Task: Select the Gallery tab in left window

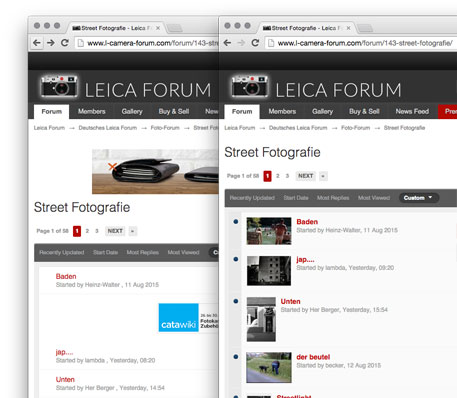Action: click(x=132, y=112)
